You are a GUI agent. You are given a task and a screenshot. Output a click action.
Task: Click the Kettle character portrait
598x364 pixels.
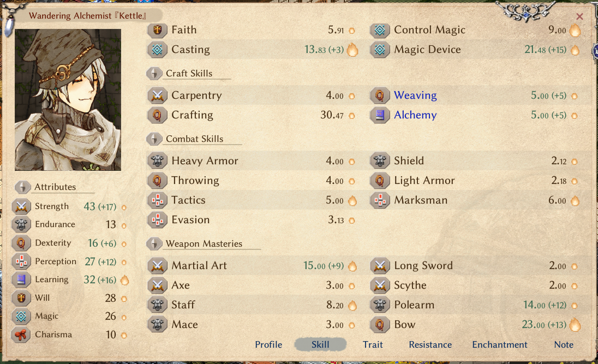point(68,99)
